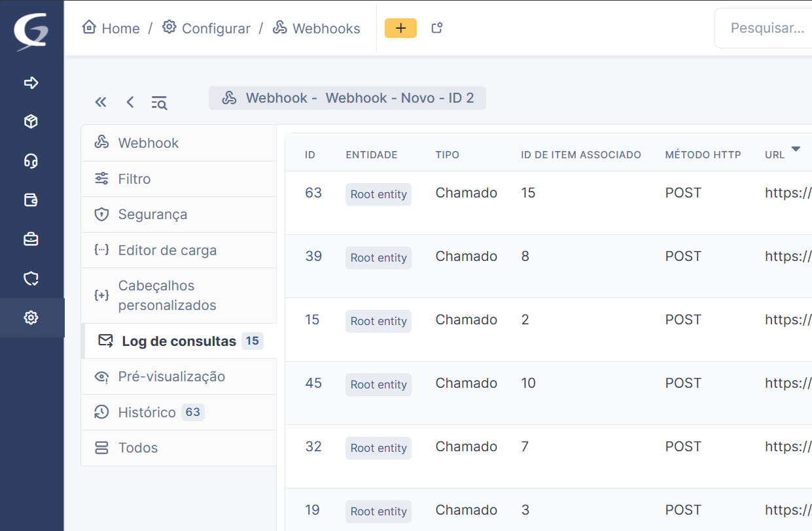This screenshot has height=531, width=812.
Task: Expand the sidebar arrow at top
Action: 31,83
